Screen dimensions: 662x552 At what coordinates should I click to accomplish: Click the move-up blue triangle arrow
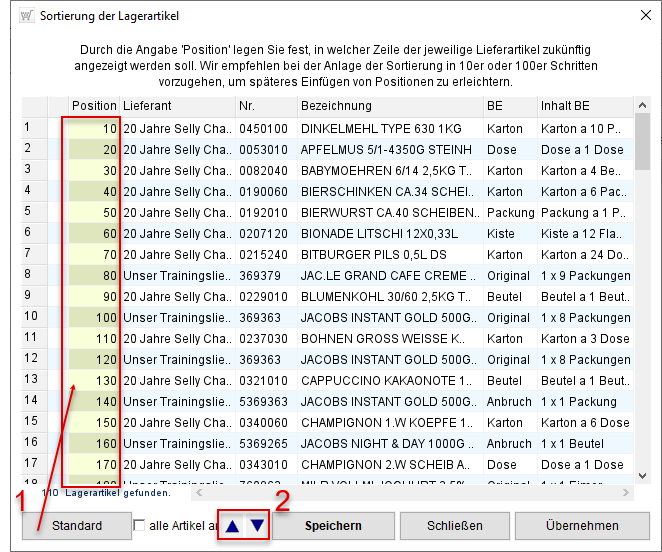232,526
